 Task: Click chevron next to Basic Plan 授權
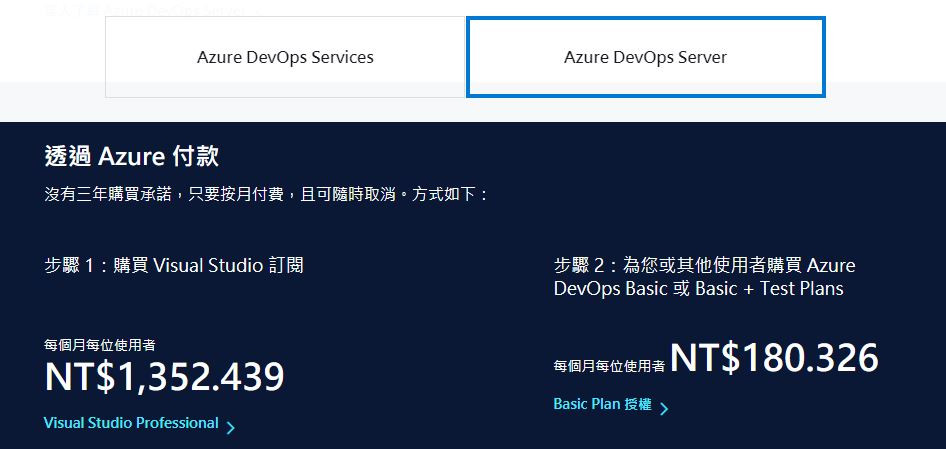click(x=664, y=409)
